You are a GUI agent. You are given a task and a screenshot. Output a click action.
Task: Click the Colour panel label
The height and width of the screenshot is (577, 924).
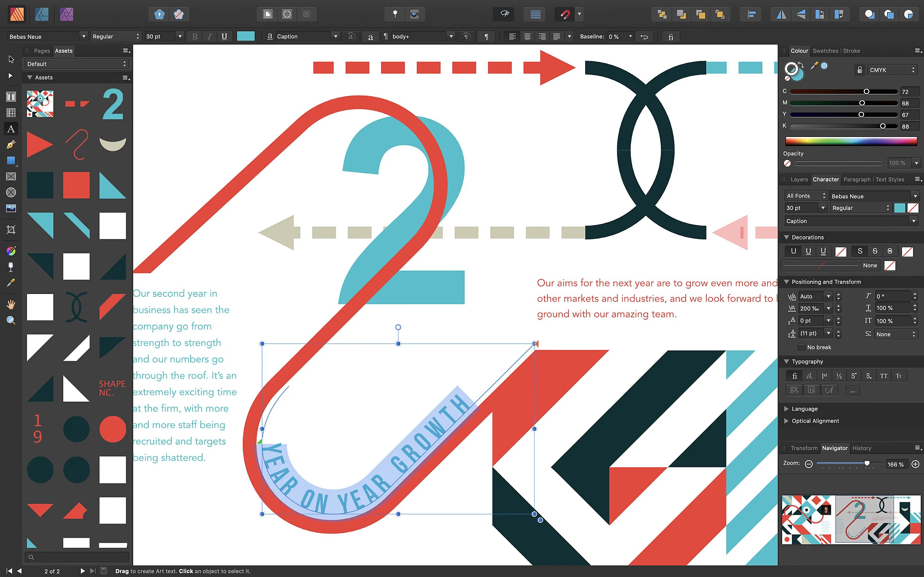tap(799, 51)
